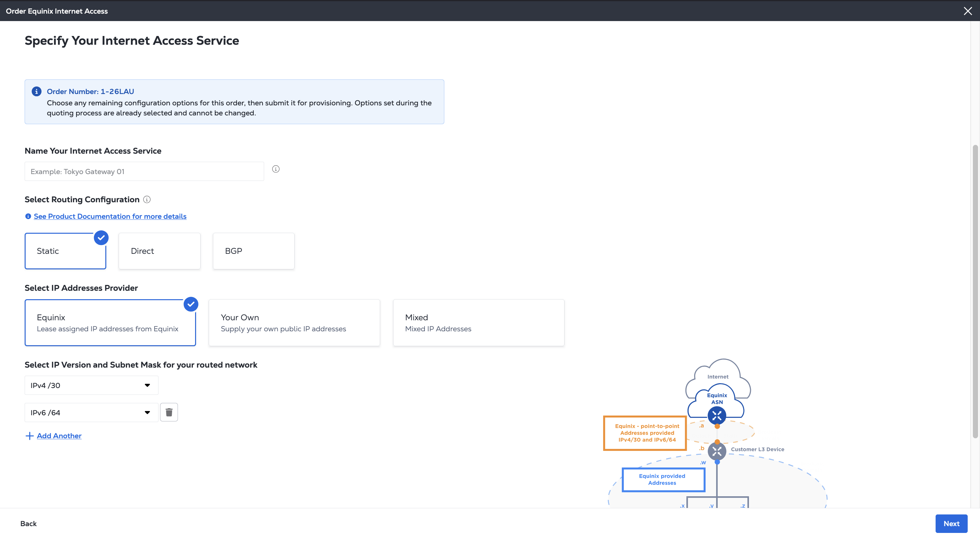
Task: Click the Equinix ASN router icon in diagram
Action: [x=717, y=415]
